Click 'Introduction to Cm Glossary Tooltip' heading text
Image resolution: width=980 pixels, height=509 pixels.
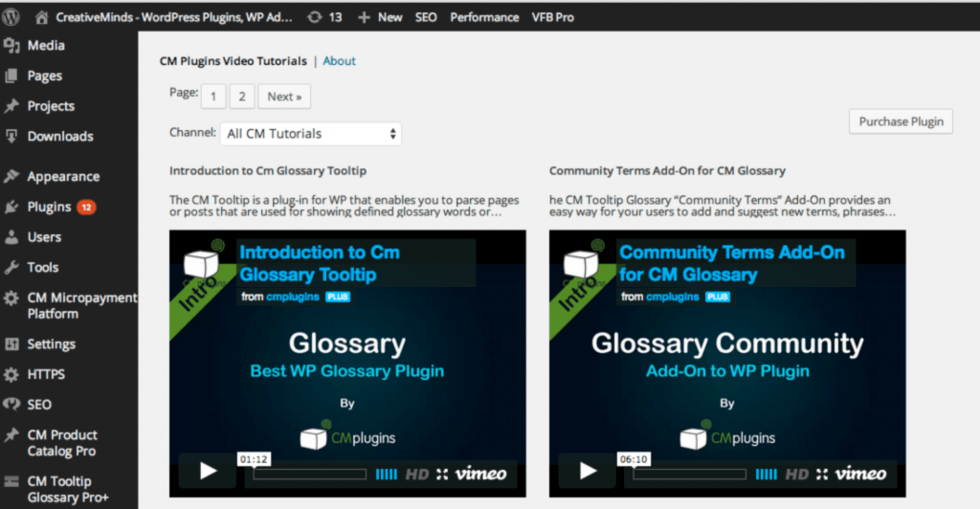268,170
